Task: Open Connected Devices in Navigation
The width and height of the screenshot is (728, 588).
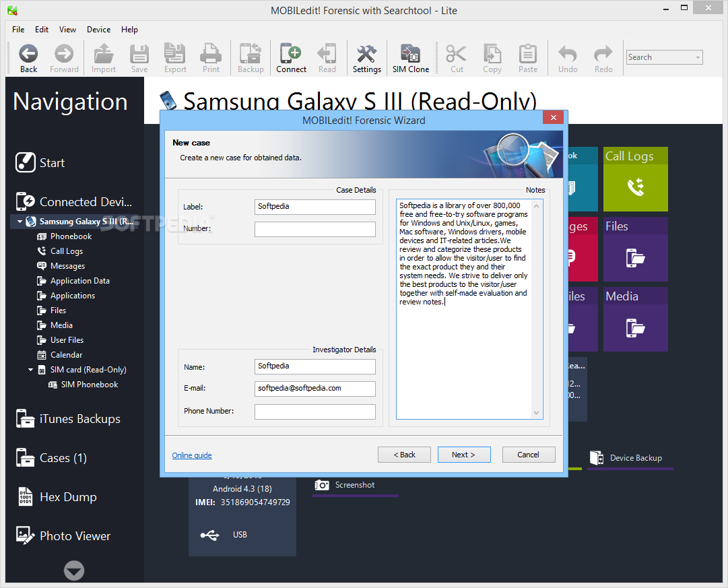Action: coord(74,201)
